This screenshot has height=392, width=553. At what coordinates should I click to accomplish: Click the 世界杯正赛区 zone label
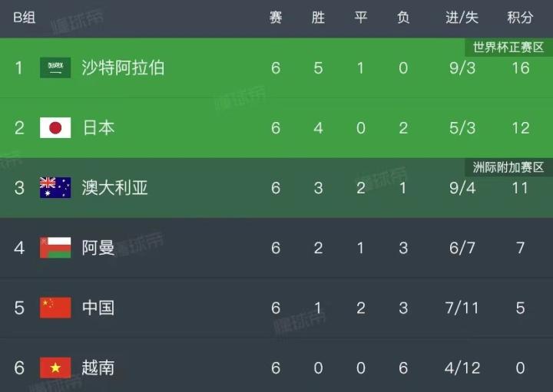(x=508, y=48)
